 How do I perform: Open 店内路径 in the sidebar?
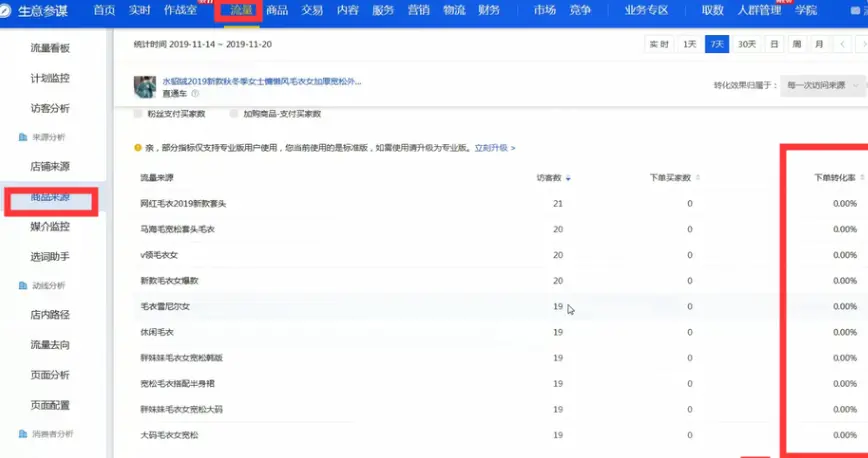tap(50, 315)
